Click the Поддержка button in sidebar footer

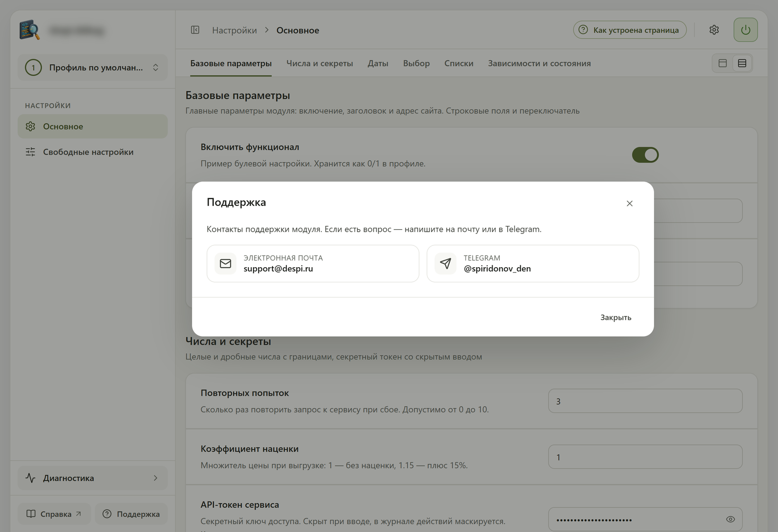(131, 514)
